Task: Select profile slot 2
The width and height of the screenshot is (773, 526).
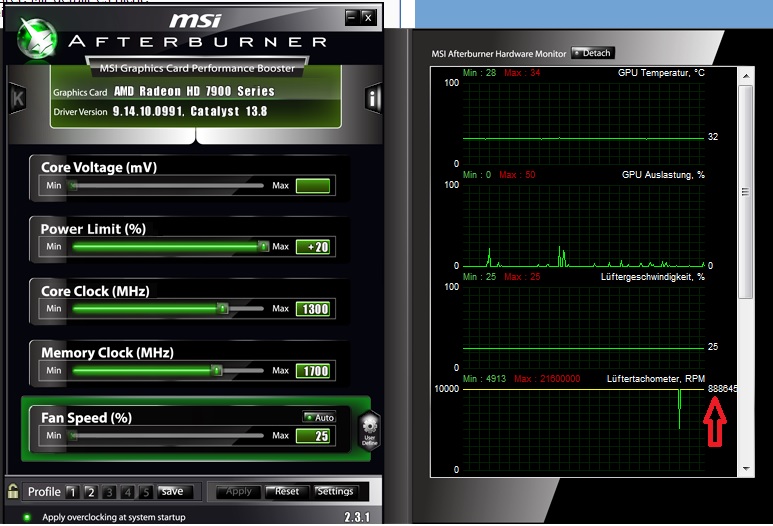Action: pos(91,491)
